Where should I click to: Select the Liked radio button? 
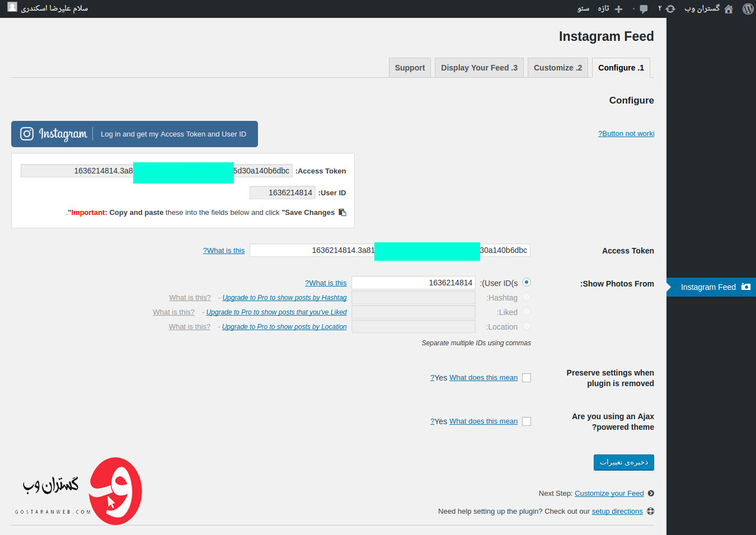click(x=527, y=312)
